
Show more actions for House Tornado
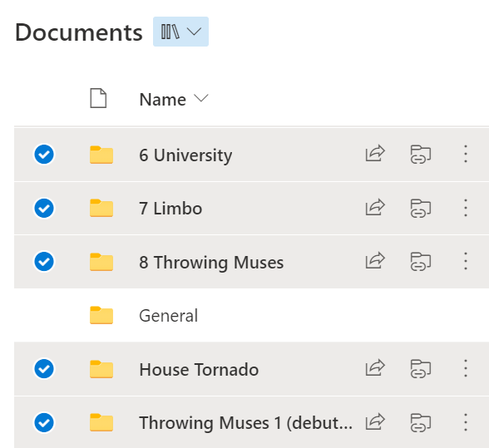pos(466,369)
